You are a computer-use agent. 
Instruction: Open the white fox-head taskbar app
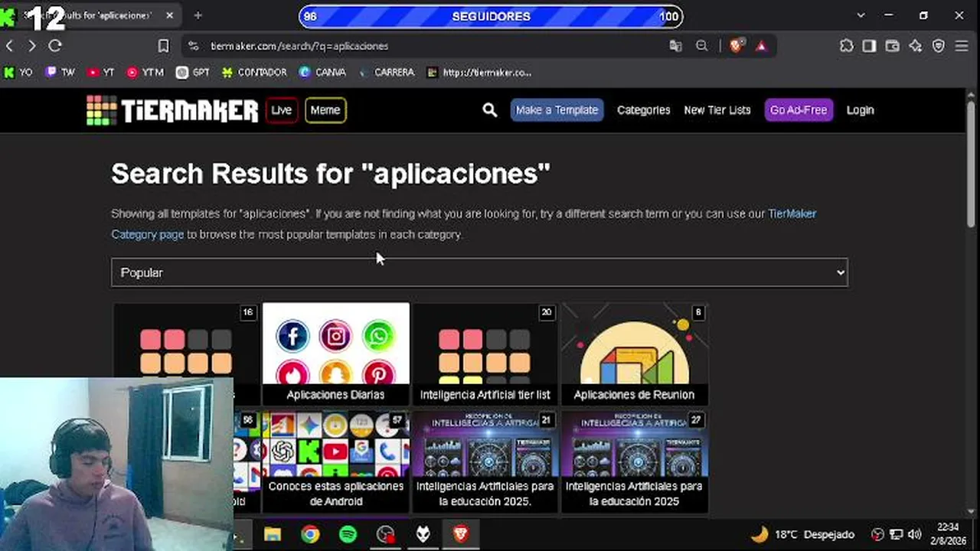point(423,533)
